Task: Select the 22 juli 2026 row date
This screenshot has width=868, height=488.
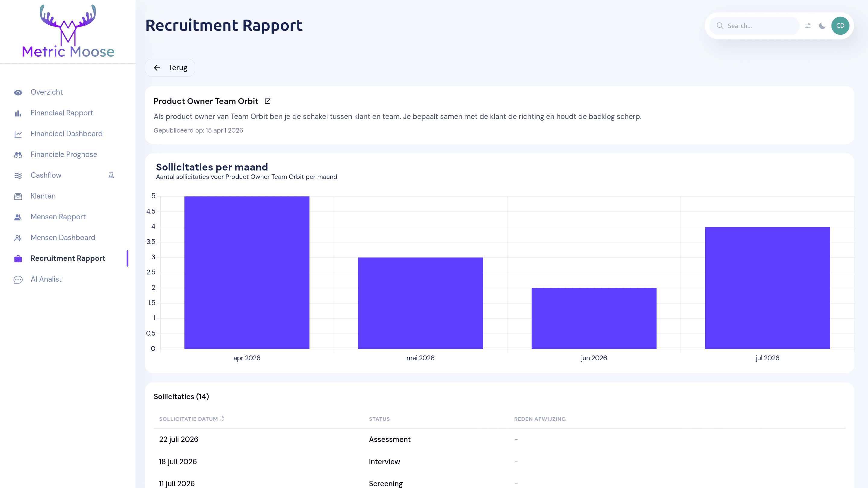Action: (x=179, y=440)
